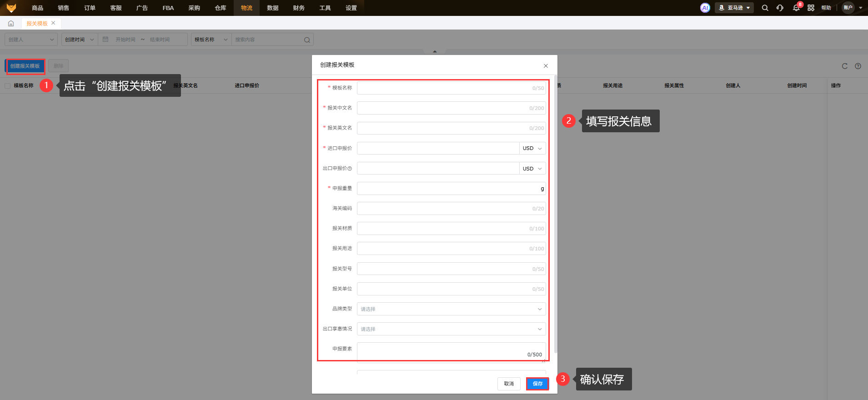Viewport: 868px width, 400px height.
Task: Click the 开始时间 date field
Action: pos(125,40)
